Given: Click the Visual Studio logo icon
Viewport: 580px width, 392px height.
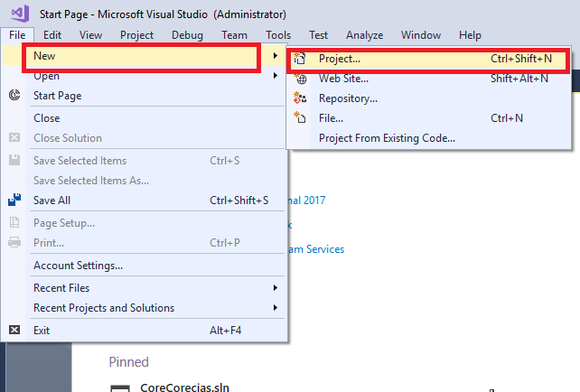Looking at the screenshot, I should point(18,14).
